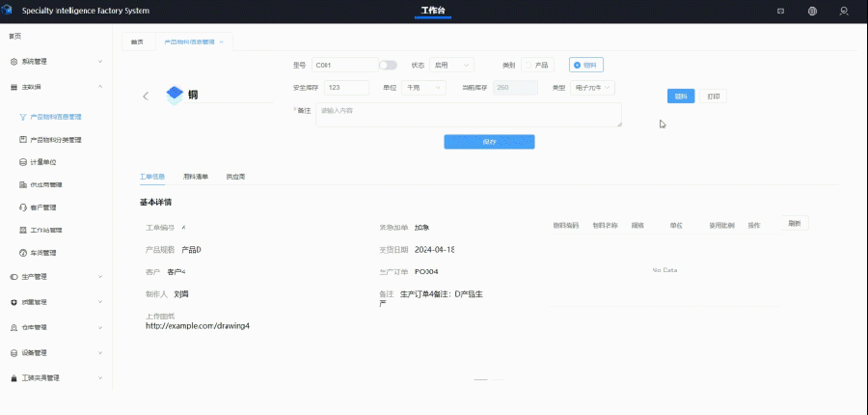This screenshot has width=868, height=415.
Task: Click the second carousel indicator dash
Action: pos(499,379)
